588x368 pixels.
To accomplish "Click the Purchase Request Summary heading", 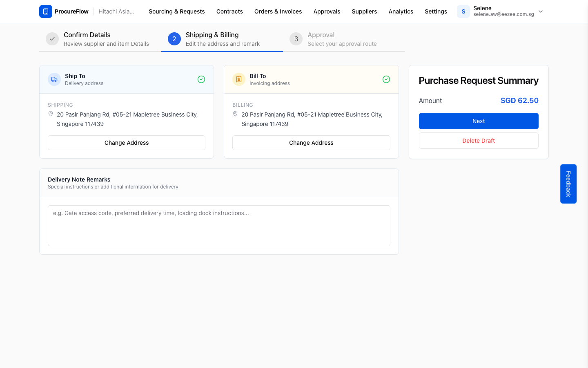I will click(479, 81).
